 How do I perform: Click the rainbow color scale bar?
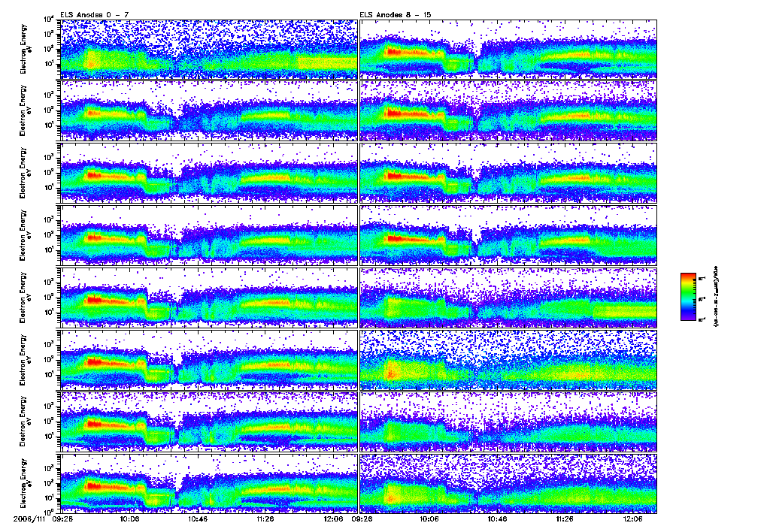688,297
